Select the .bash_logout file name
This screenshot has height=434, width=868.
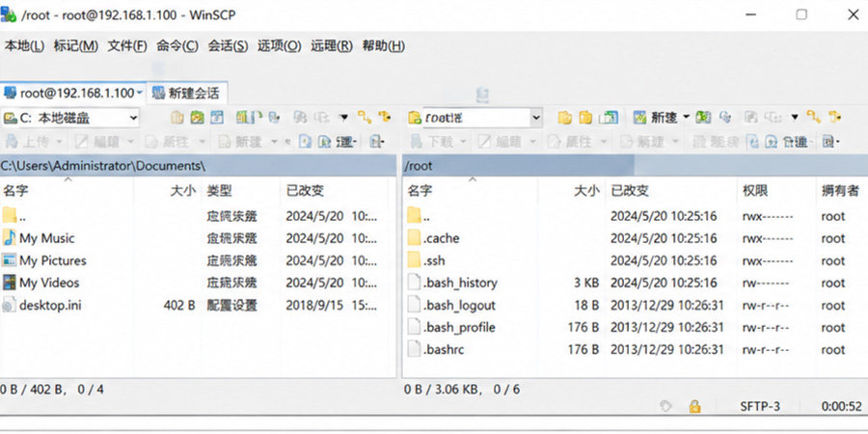459,305
